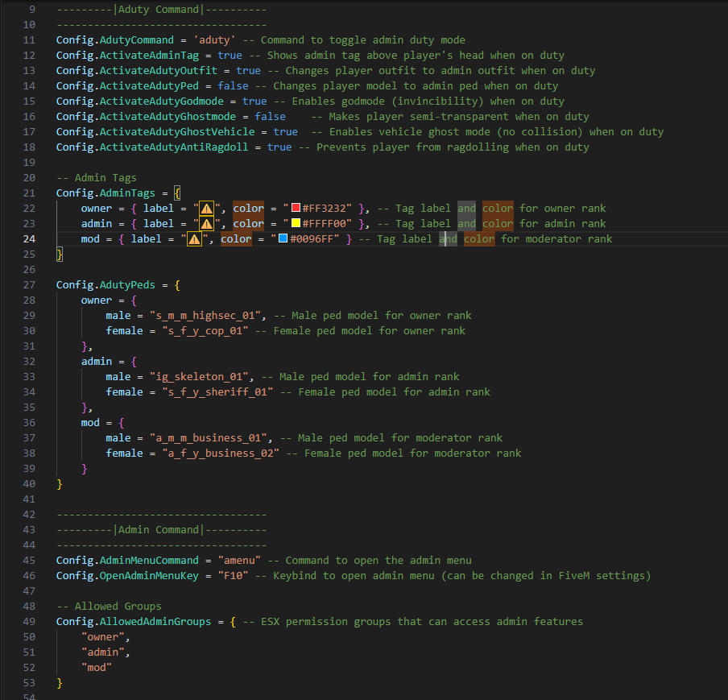Open the blue #0096FF color swatch
Image resolution: width=728 pixels, height=700 pixels.
[283, 238]
